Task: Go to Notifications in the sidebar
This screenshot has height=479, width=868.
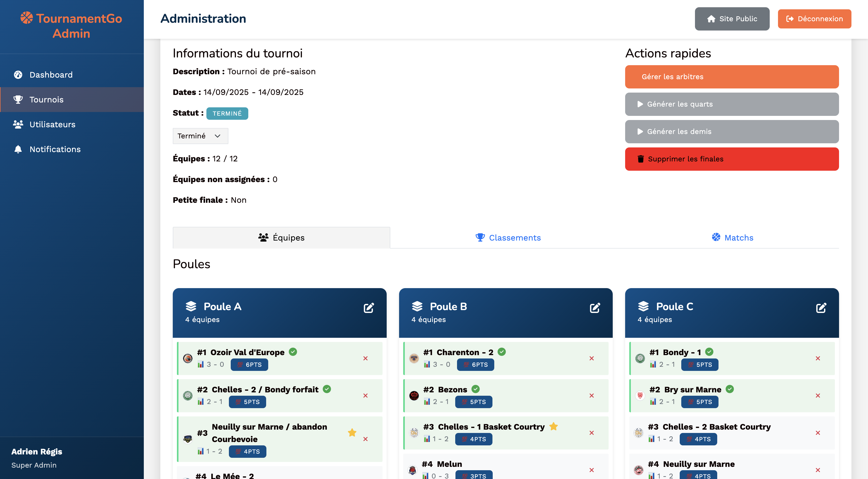Action: click(x=55, y=149)
